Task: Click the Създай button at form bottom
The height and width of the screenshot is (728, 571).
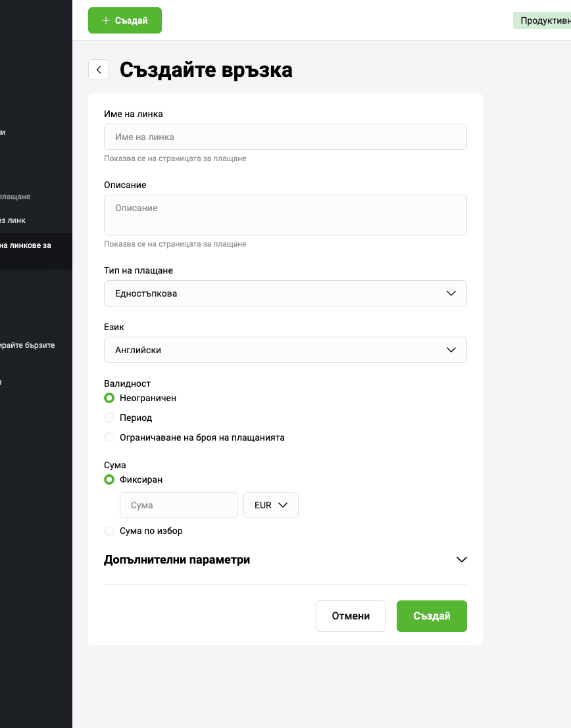Action: (432, 616)
